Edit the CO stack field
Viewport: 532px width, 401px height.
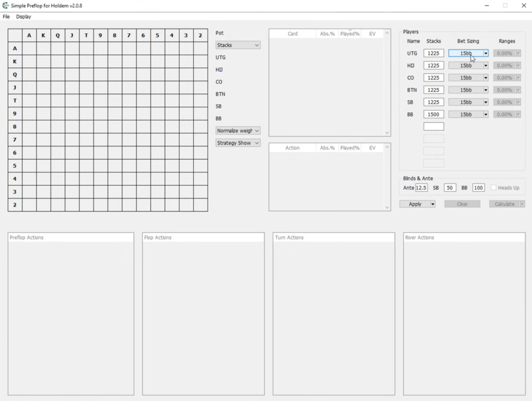coord(434,78)
